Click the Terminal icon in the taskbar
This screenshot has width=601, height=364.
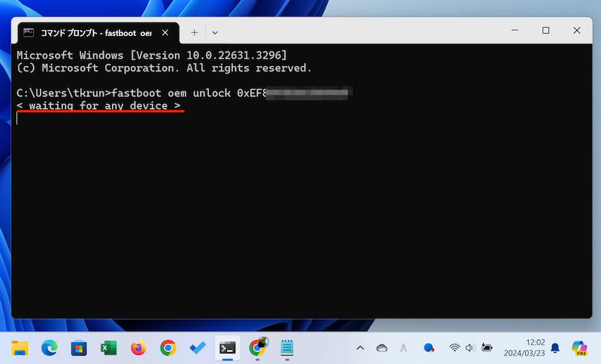coord(227,347)
